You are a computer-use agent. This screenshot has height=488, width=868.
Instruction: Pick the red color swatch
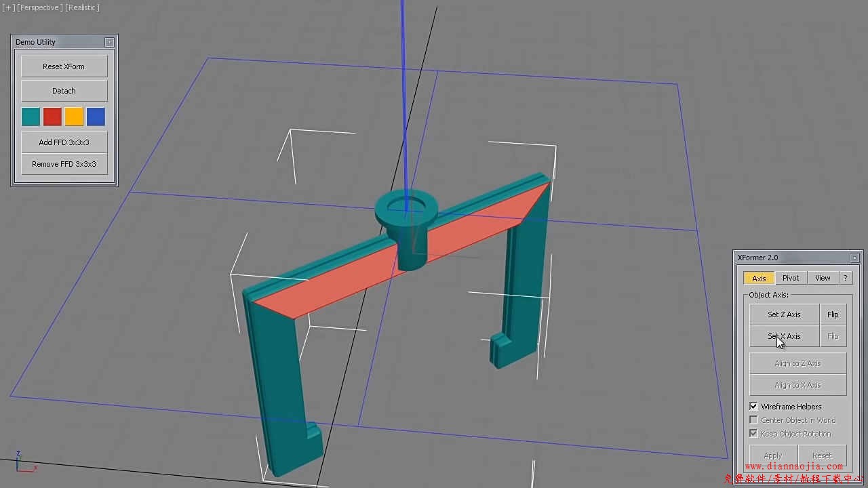point(52,117)
